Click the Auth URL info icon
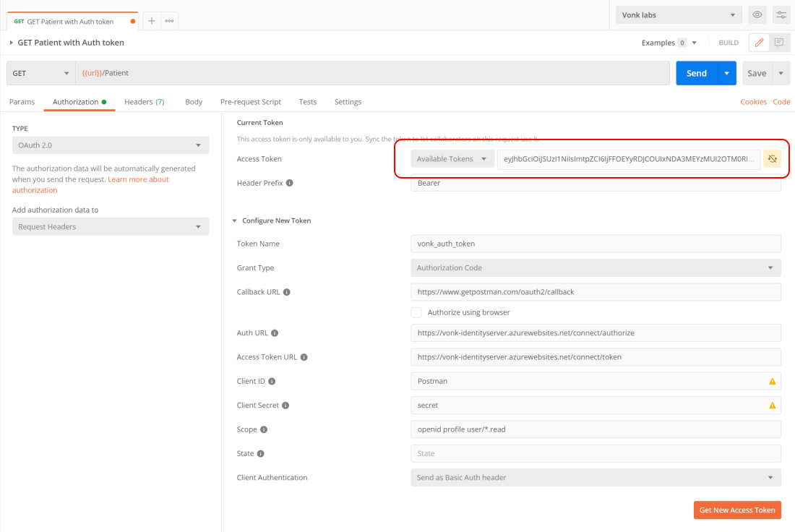The width and height of the screenshot is (795, 532). (275, 333)
